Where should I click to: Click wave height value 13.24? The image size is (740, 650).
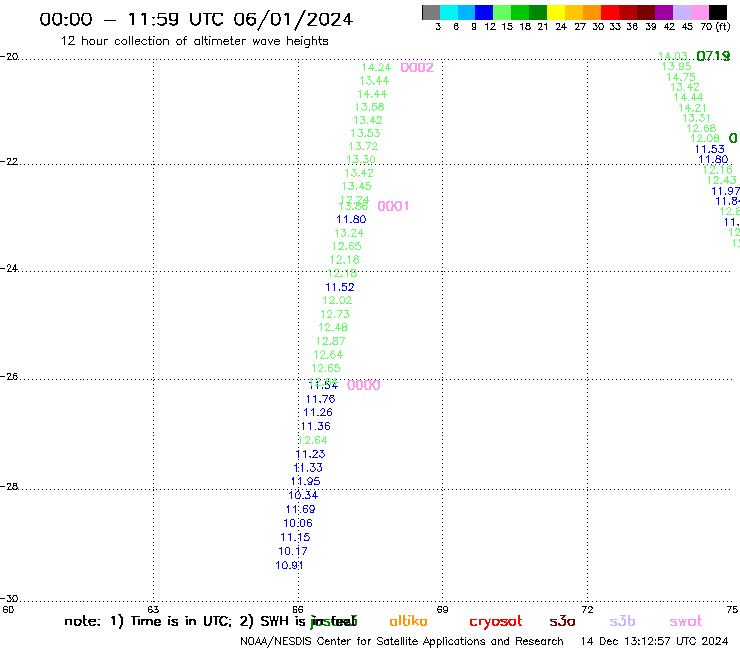pyautogui.click(x=349, y=233)
